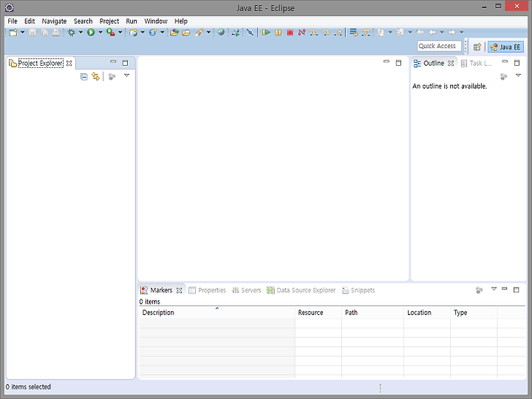532x399 pixels.
Task: Open the Web Browser globe icon
Action: 221,32
